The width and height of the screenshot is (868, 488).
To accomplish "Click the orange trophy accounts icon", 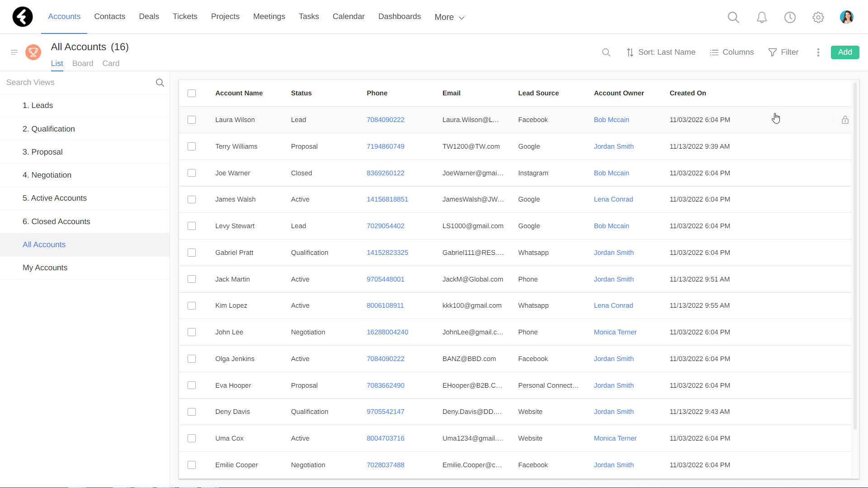I will [33, 52].
